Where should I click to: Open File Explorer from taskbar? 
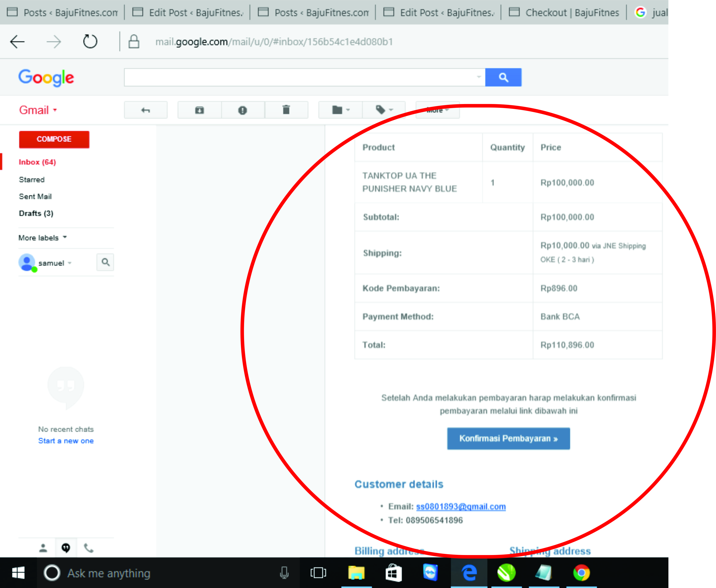point(356,573)
